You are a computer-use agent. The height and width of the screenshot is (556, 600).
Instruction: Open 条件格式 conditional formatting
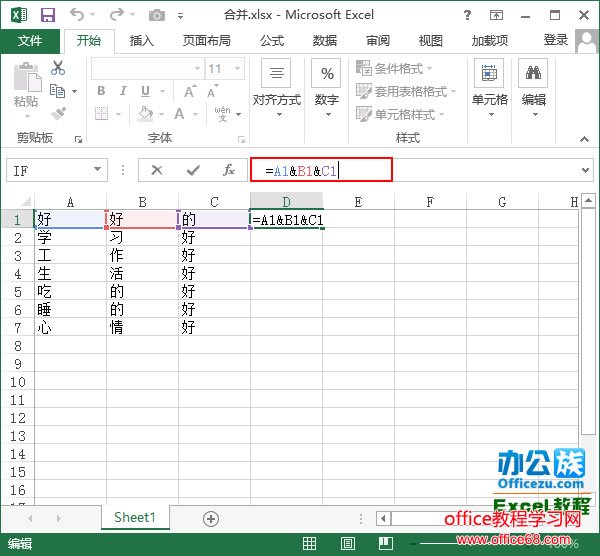394,68
